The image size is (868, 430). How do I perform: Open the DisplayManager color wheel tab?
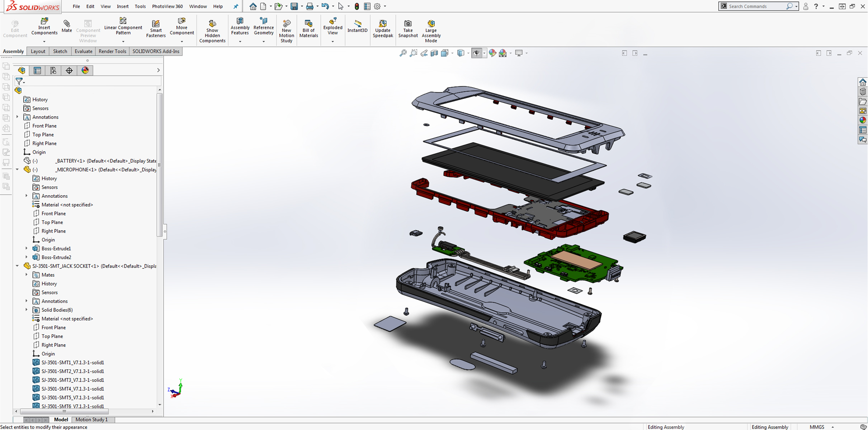click(85, 71)
